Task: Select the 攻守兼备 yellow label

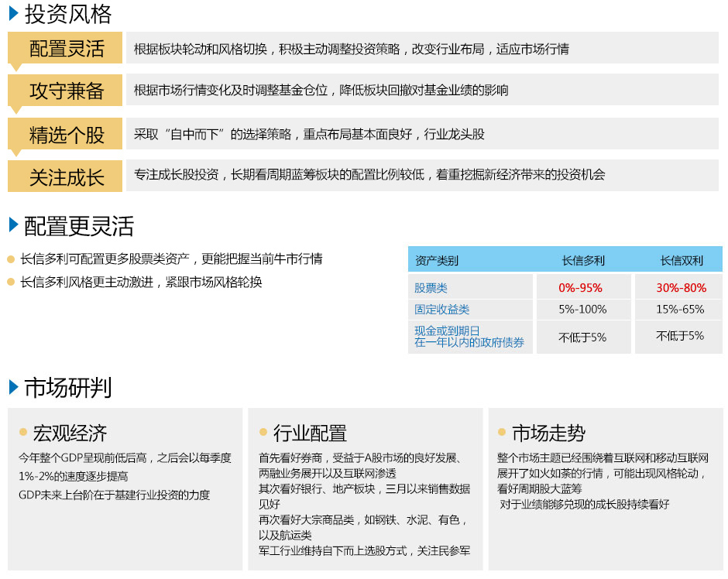Action: (x=66, y=91)
